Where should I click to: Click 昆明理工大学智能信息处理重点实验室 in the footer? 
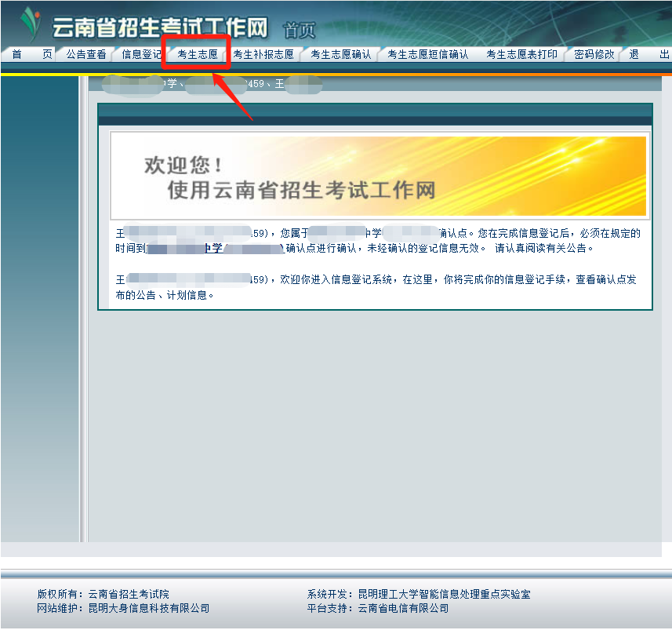[444, 594]
